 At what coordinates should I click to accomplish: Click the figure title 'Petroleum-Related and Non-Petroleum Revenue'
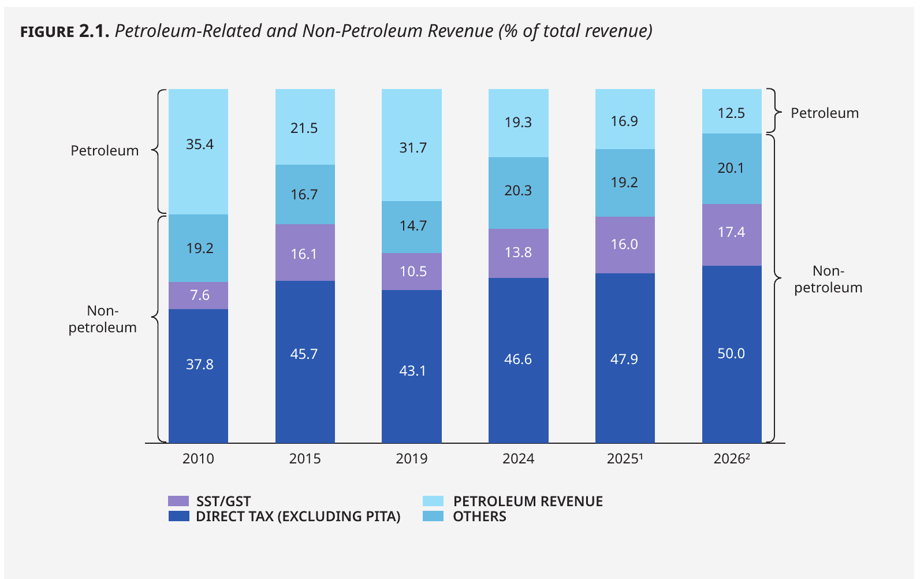click(304, 31)
